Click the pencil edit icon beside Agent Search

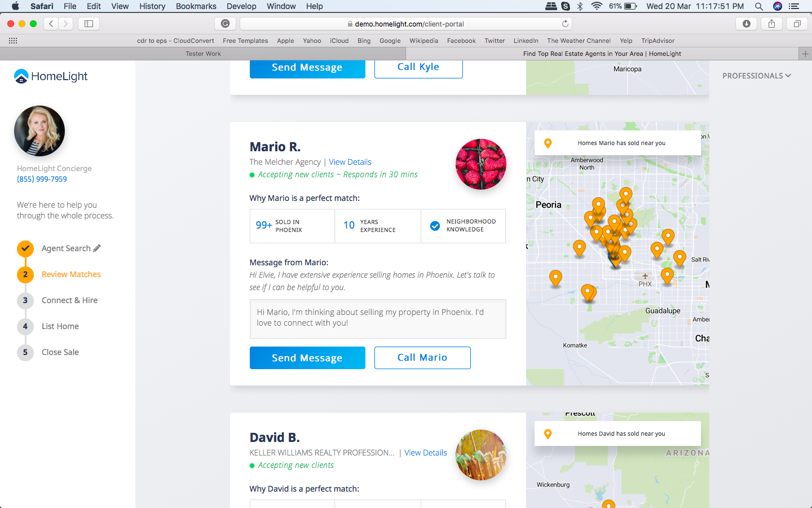97,248
